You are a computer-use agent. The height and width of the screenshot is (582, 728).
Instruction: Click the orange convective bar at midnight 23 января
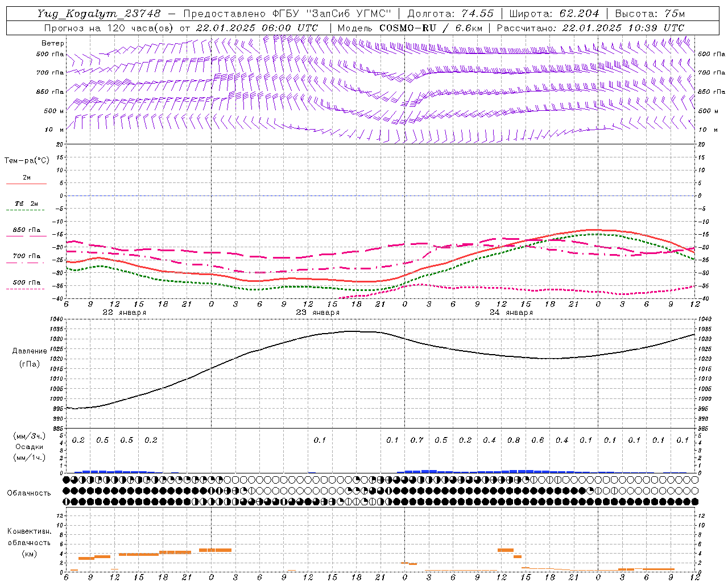(215, 550)
